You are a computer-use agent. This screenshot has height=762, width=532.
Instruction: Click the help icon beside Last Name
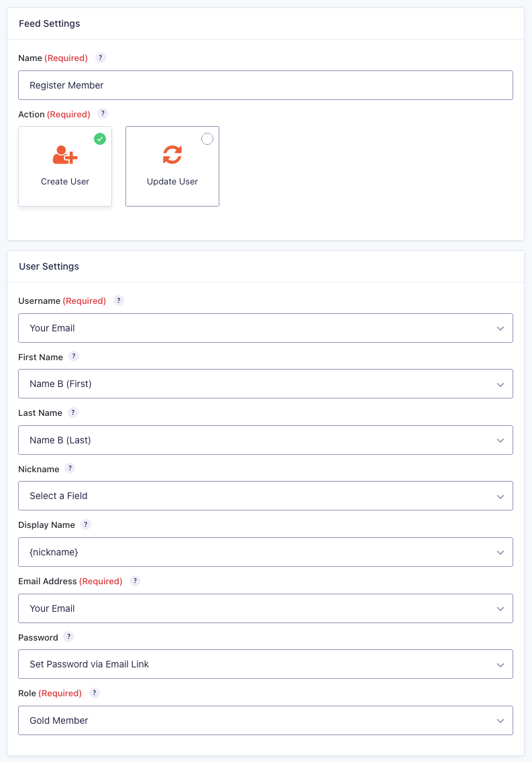pyautogui.click(x=73, y=413)
